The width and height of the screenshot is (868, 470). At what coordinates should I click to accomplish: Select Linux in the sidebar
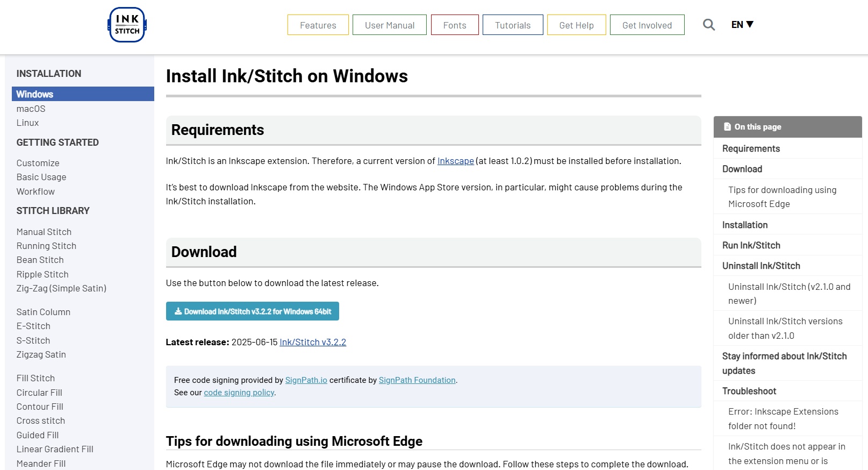coord(27,123)
